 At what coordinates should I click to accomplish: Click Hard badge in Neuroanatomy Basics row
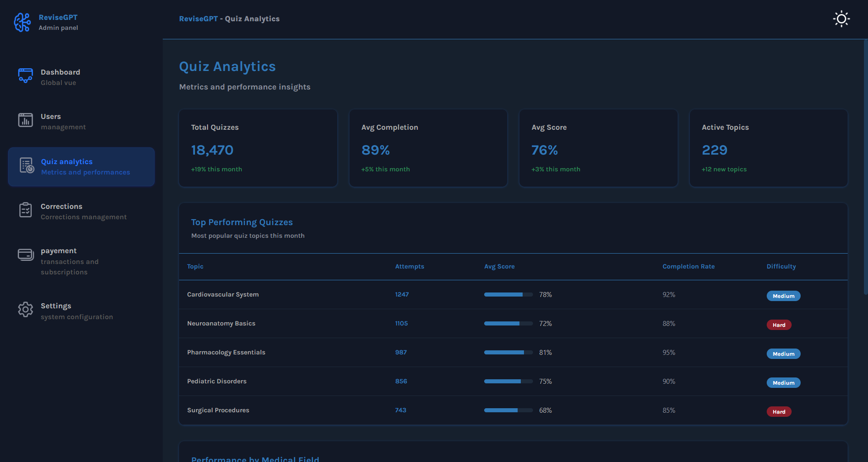click(779, 325)
